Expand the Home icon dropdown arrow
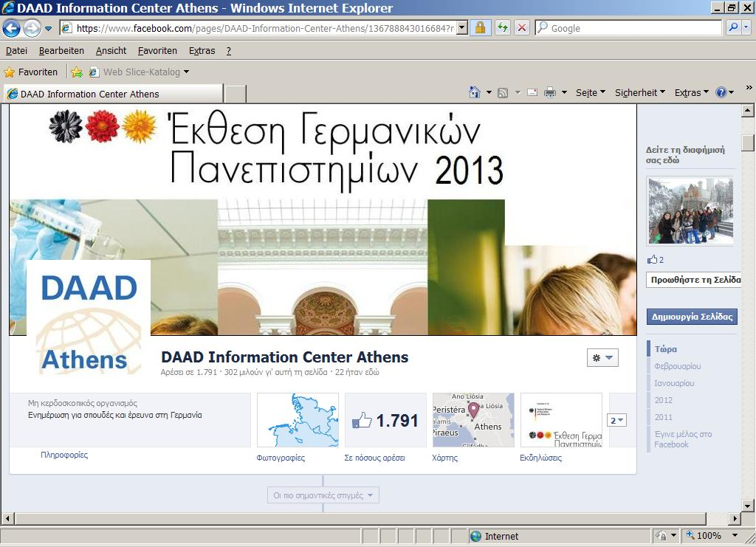The height and width of the screenshot is (547, 756). pos(489,92)
